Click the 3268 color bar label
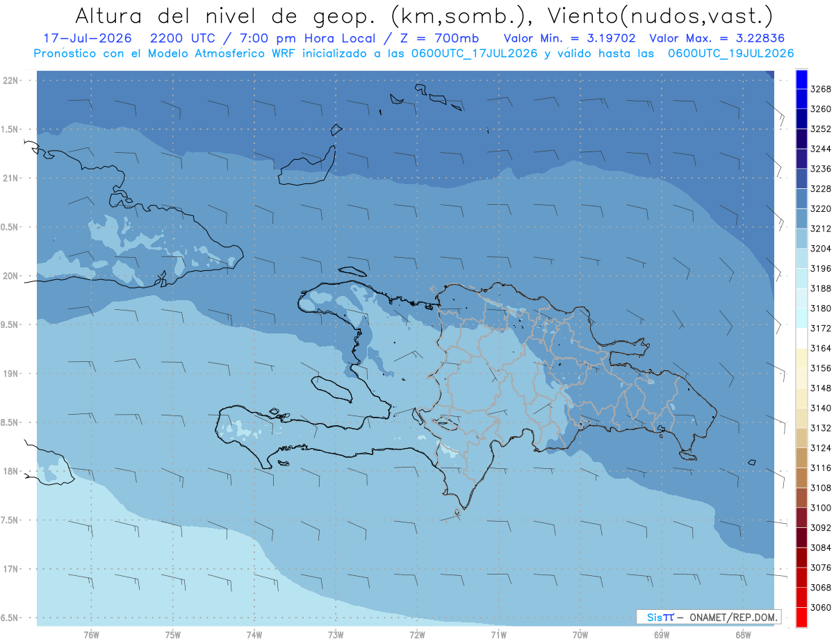Viewport: 834px width, 644px height. [820, 89]
